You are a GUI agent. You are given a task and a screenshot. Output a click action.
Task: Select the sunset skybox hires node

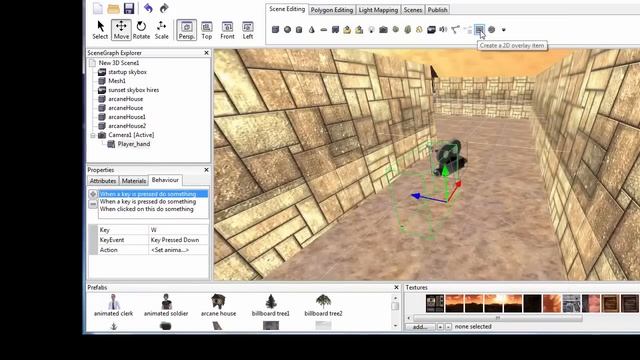click(x=133, y=90)
